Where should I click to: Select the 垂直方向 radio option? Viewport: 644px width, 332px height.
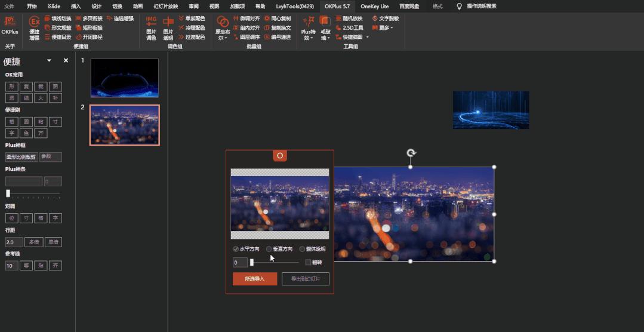click(x=269, y=249)
